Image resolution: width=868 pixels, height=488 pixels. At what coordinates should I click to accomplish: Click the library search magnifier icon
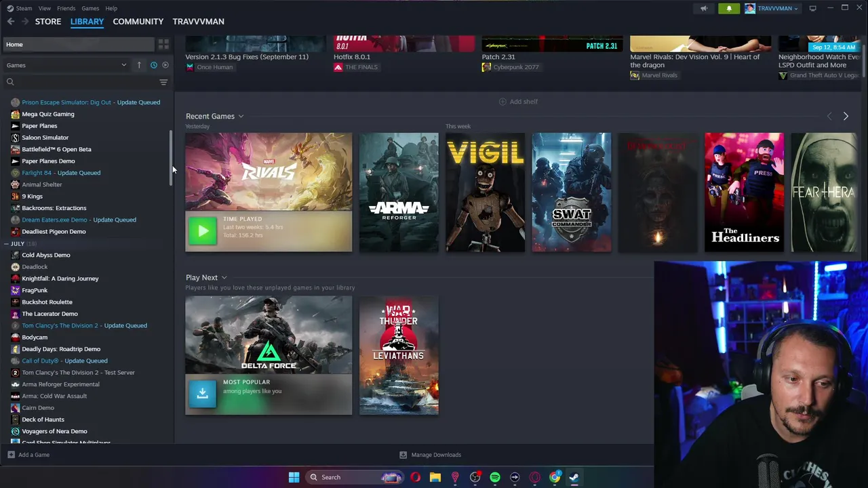pos(10,82)
